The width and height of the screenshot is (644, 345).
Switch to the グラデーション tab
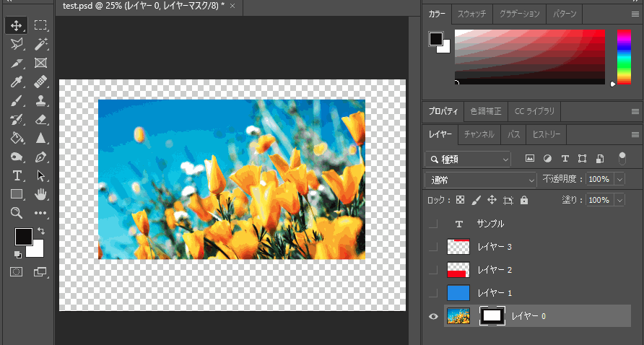pyautogui.click(x=519, y=14)
